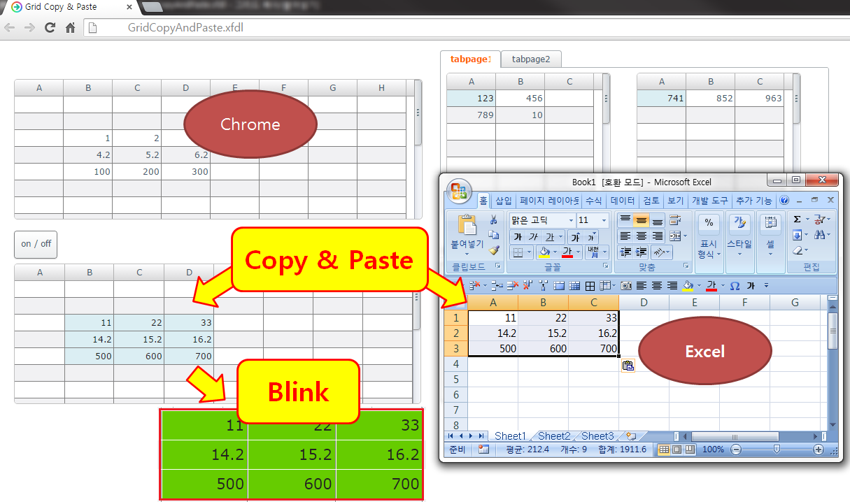Click the red font color 가 in ribbon
The width and height of the screenshot is (850, 504).
567,252
